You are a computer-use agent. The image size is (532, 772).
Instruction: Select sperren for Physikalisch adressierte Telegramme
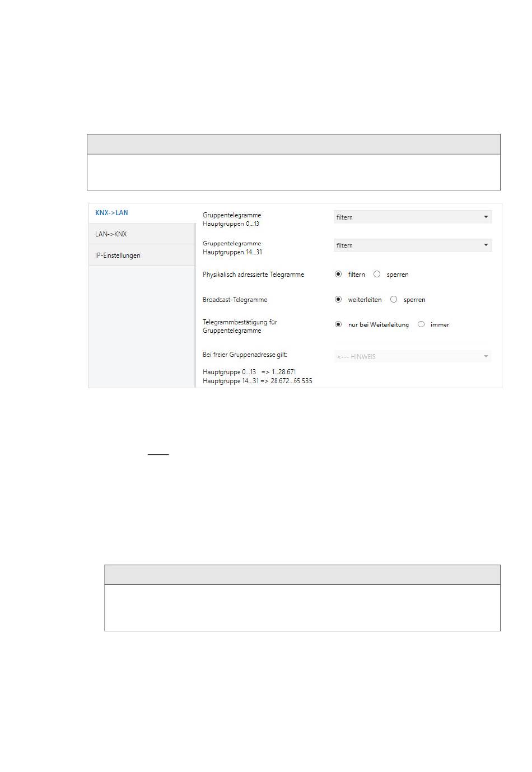click(x=377, y=275)
